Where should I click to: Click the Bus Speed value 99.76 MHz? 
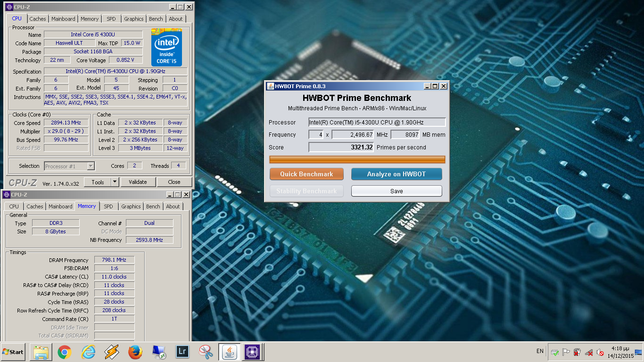(66, 140)
